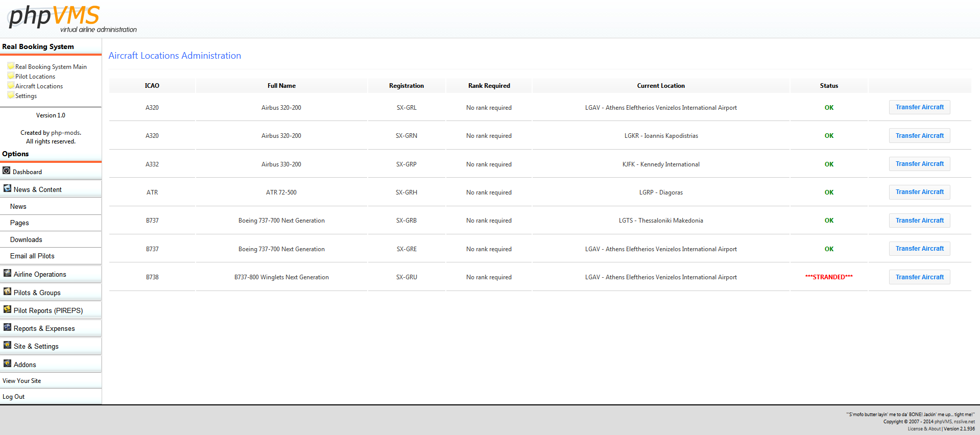Click the Reports & Expenses icon
This screenshot has width=980, height=435.
click(x=7, y=327)
